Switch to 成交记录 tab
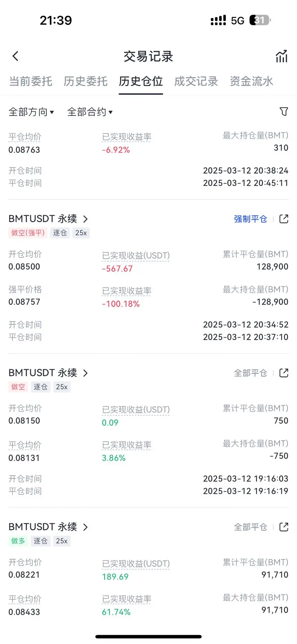 pos(196,81)
